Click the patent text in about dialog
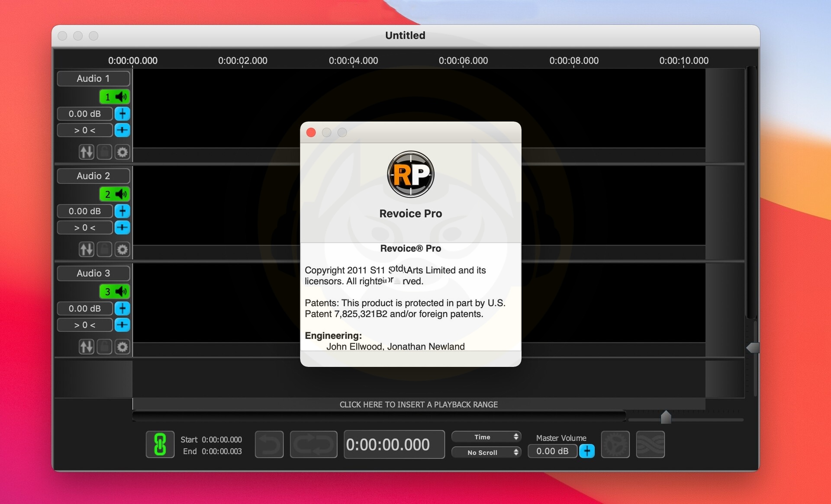831x504 pixels. (x=405, y=308)
